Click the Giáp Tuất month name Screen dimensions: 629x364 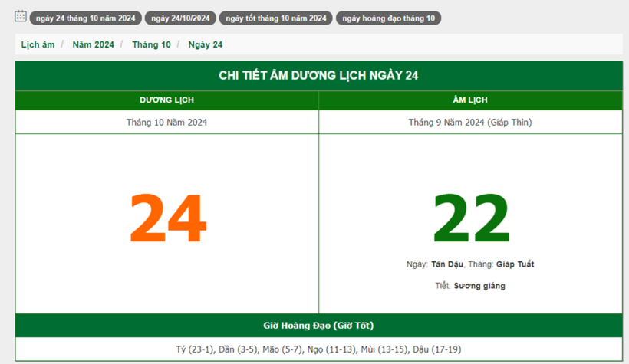[x=515, y=264]
